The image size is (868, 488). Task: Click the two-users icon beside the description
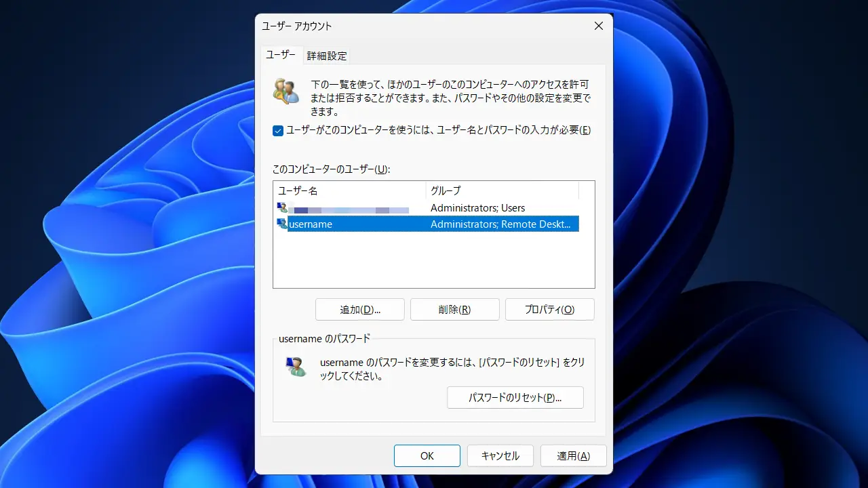(x=285, y=91)
